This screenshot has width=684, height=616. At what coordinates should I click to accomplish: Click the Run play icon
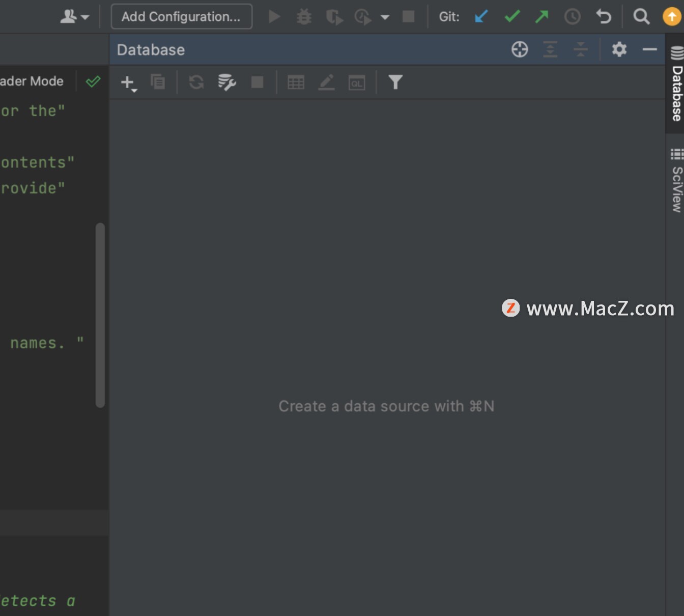click(x=274, y=17)
